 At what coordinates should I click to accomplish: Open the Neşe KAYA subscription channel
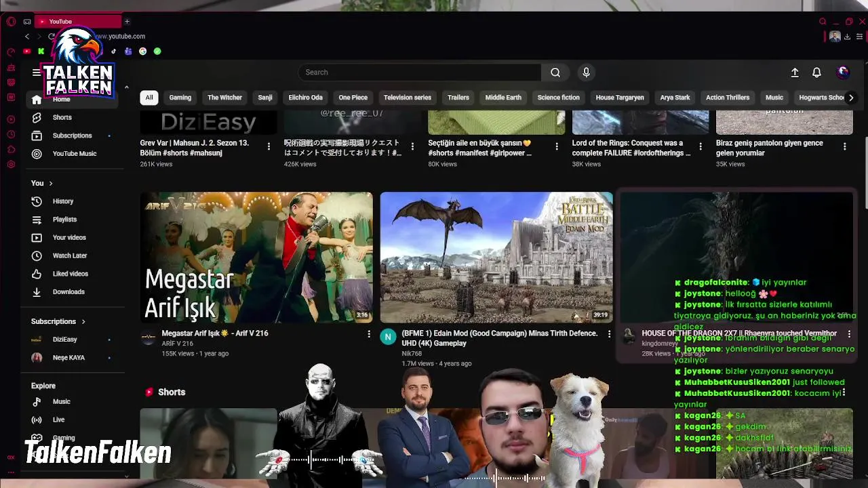[73, 358]
